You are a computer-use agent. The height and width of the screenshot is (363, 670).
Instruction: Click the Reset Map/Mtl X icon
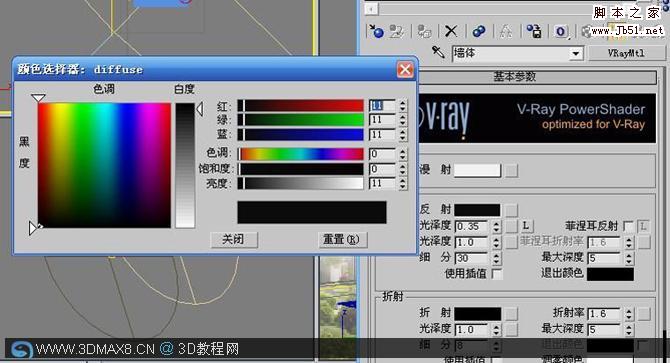pyautogui.click(x=451, y=31)
